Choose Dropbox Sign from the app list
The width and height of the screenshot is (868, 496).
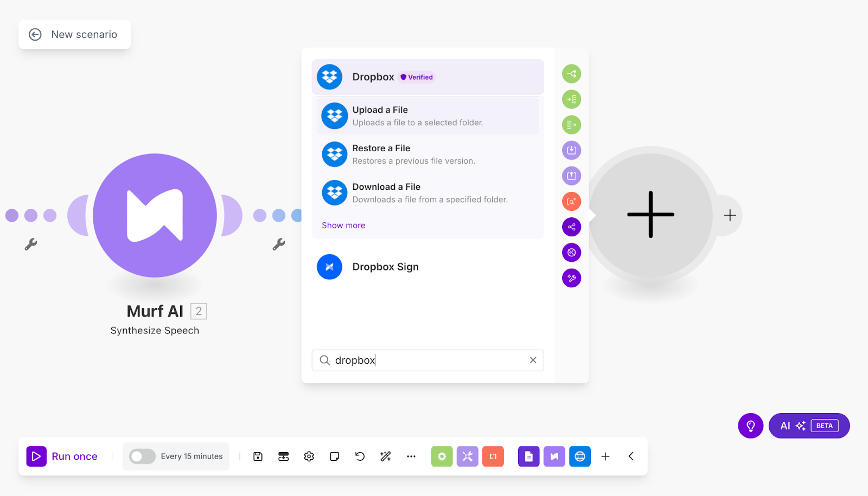pyautogui.click(x=385, y=267)
